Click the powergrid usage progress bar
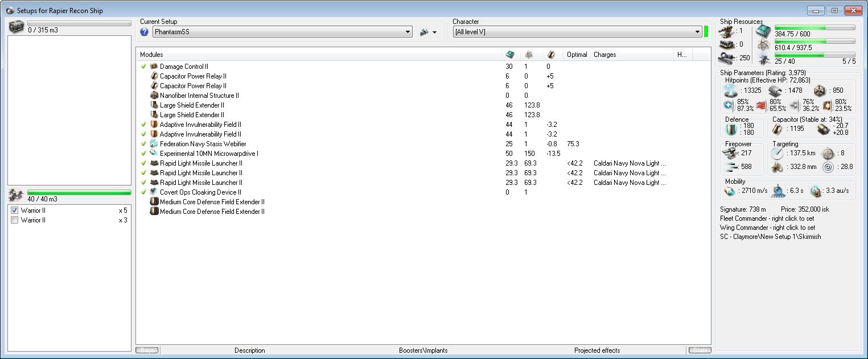This screenshot has height=359, width=868. point(815,41)
